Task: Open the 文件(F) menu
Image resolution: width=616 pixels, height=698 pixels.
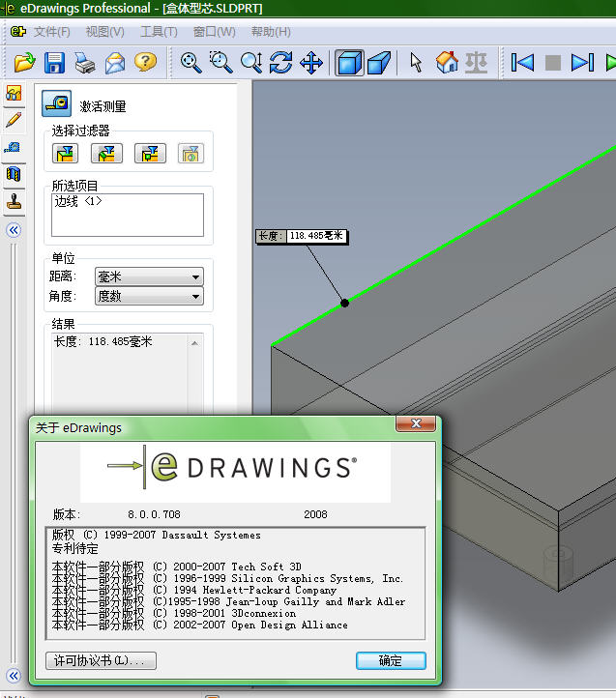Action: tap(52, 32)
